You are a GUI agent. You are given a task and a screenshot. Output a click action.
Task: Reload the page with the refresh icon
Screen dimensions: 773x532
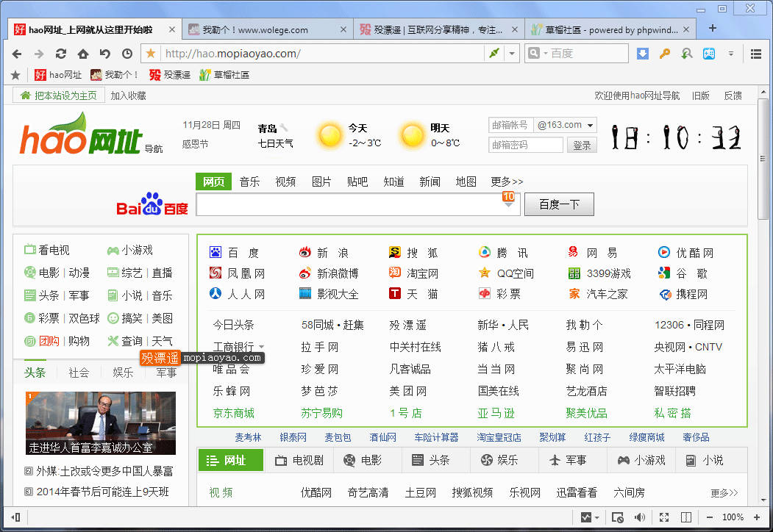click(61, 54)
